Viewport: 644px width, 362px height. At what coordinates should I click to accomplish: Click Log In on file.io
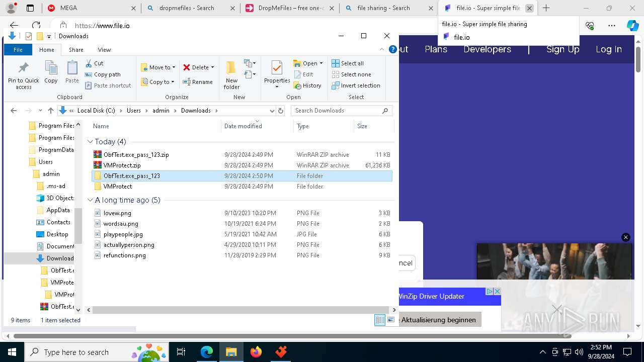pos(609,49)
